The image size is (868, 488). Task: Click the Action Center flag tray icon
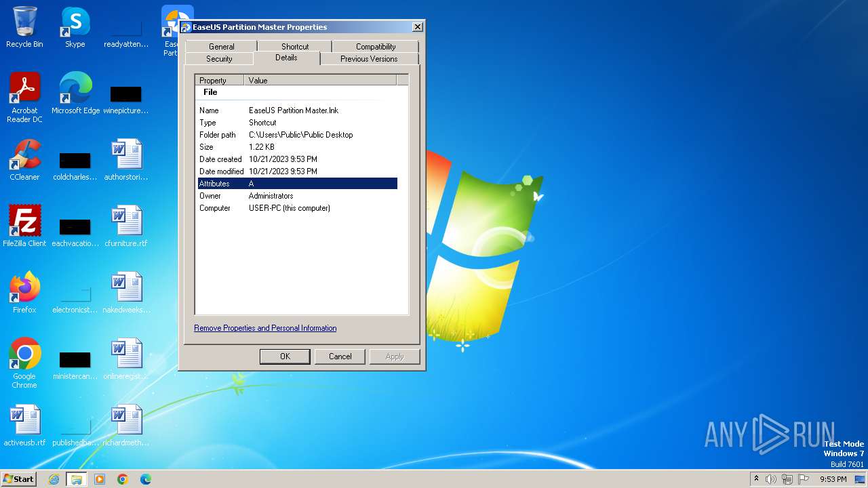pyautogui.click(x=804, y=479)
